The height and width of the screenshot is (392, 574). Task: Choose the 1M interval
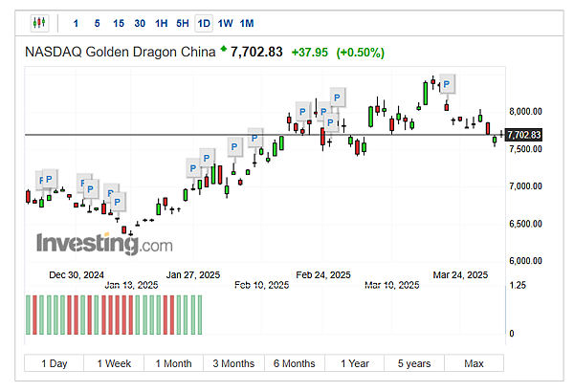pyautogui.click(x=247, y=24)
